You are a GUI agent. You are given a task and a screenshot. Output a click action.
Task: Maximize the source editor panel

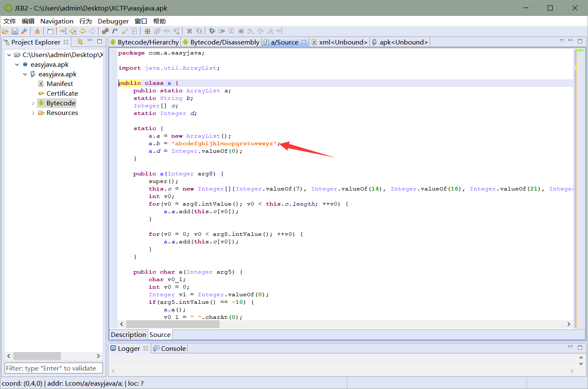pos(580,41)
